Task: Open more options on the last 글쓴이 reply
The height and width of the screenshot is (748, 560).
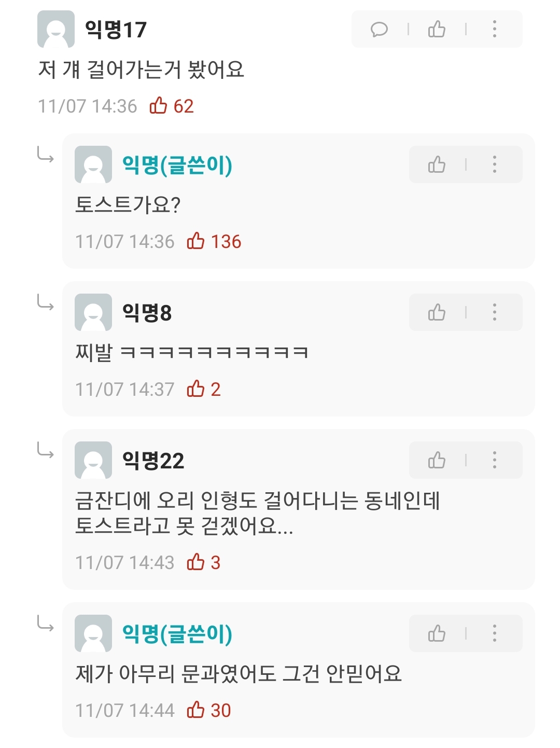Action: (494, 633)
